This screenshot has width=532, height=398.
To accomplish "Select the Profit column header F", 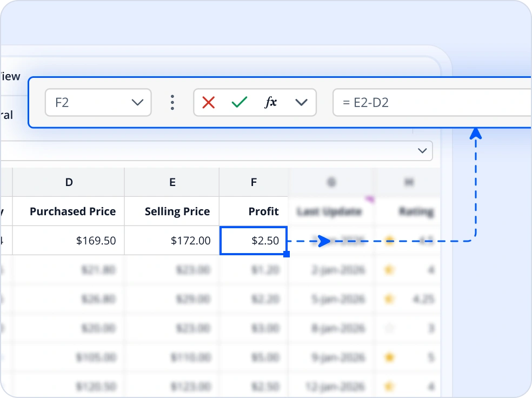I will pos(254,182).
